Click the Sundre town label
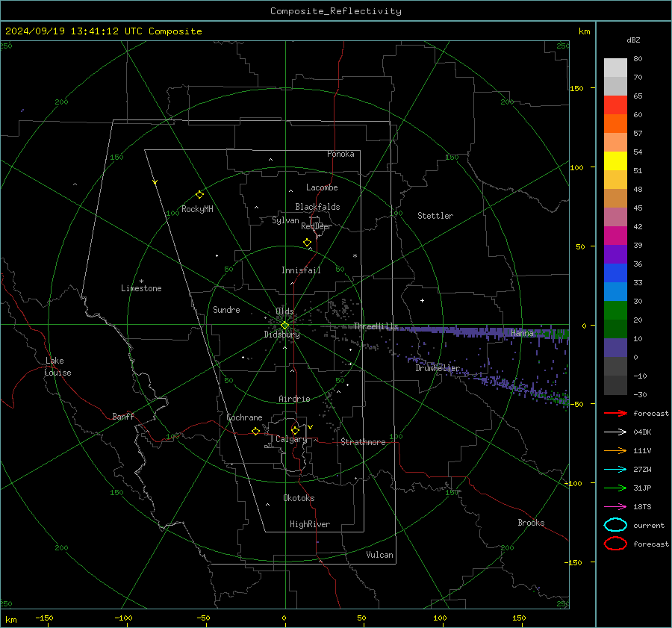This screenshot has height=628, width=672. [x=226, y=309]
